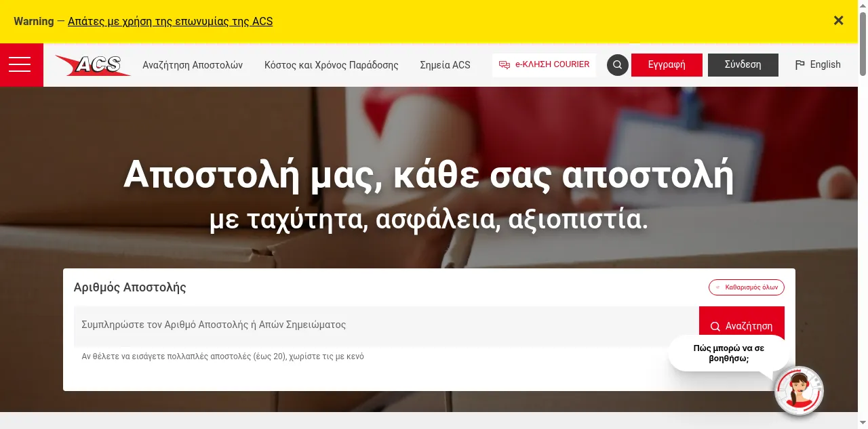
Task: Click the 'Αποστολή μας' hero headline
Action: tap(429, 176)
